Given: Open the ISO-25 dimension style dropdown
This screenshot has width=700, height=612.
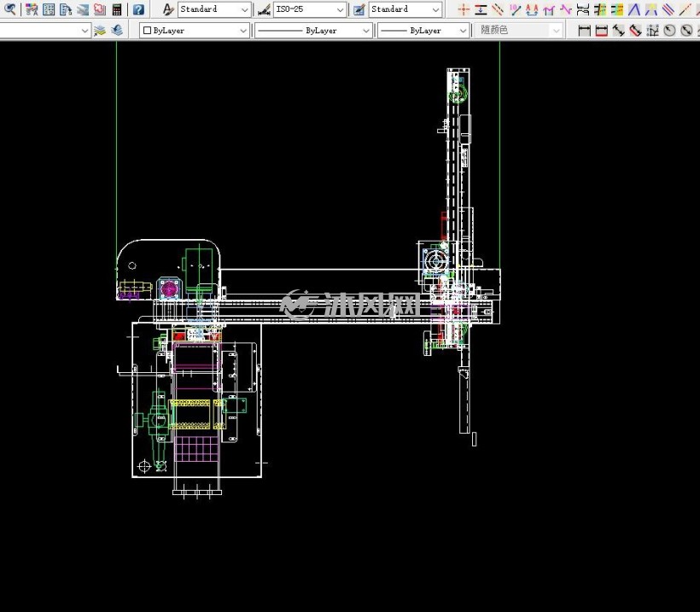Looking at the screenshot, I should tap(310, 9).
